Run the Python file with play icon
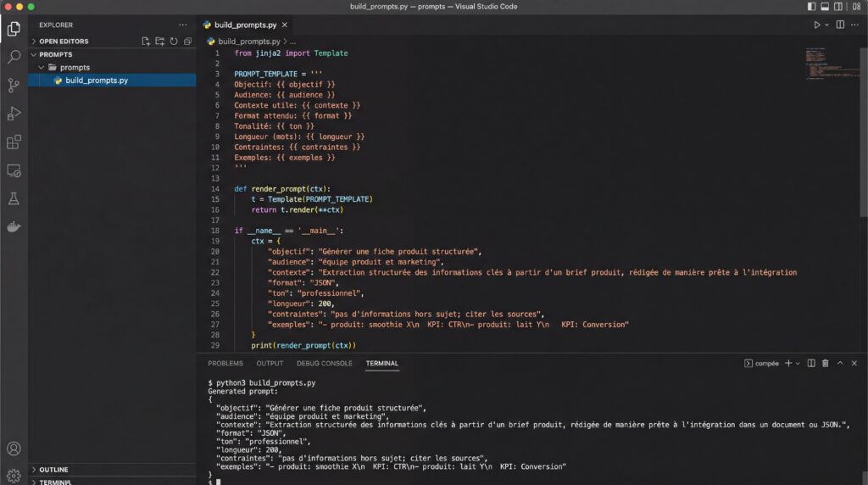868x485 pixels. (816, 25)
